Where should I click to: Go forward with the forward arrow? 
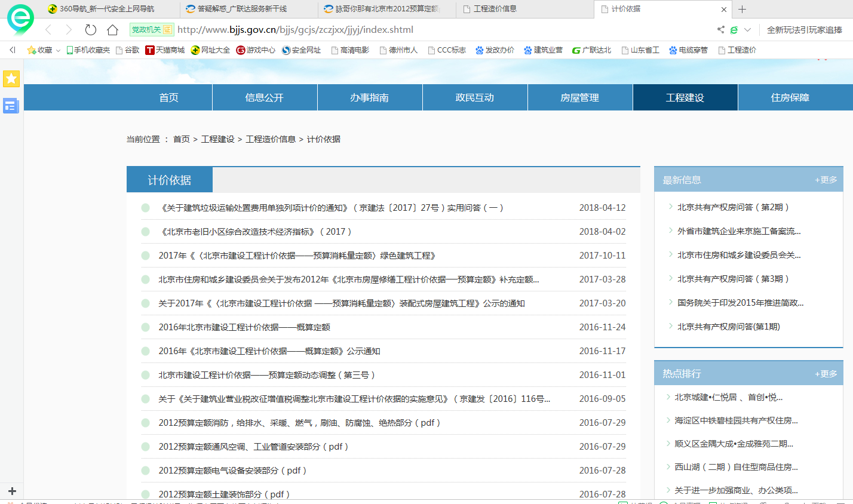coord(69,30)
